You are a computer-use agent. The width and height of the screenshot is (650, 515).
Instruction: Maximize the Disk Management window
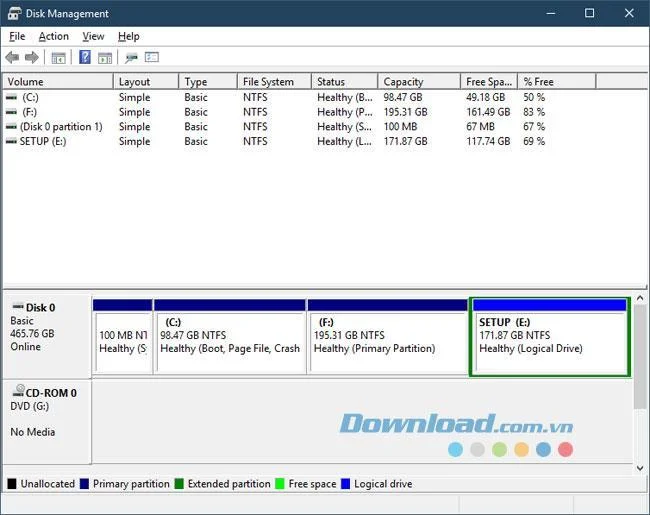tap(589, 13)
